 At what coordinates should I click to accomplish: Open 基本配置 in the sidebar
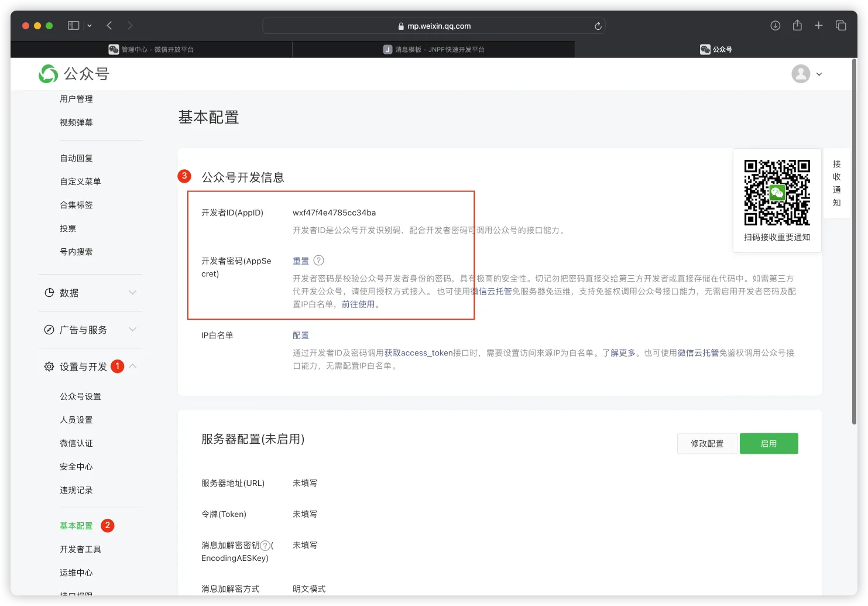coord(76,526)
